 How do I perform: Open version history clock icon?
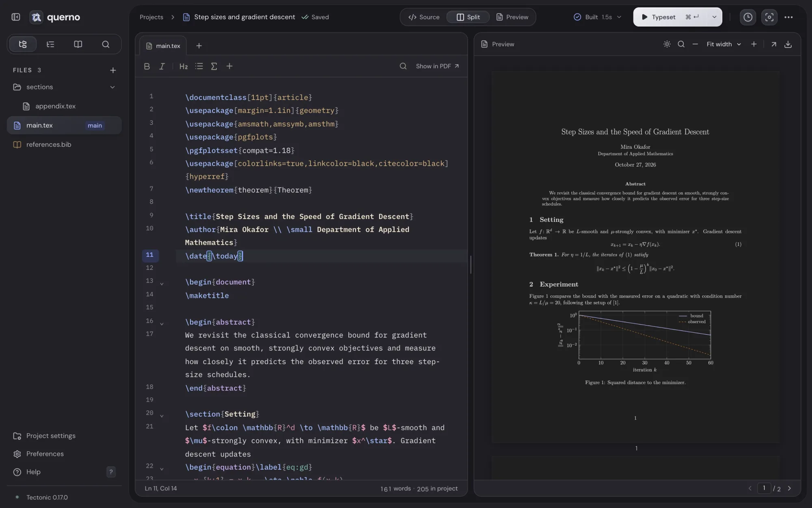[748, 17]
